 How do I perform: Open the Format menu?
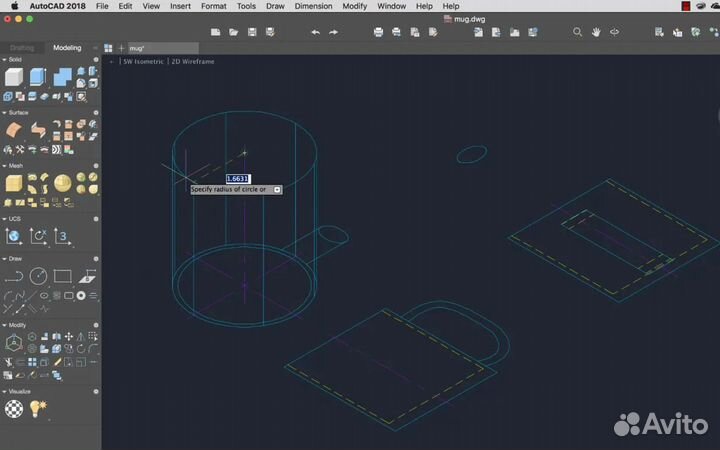click(214, 6)
